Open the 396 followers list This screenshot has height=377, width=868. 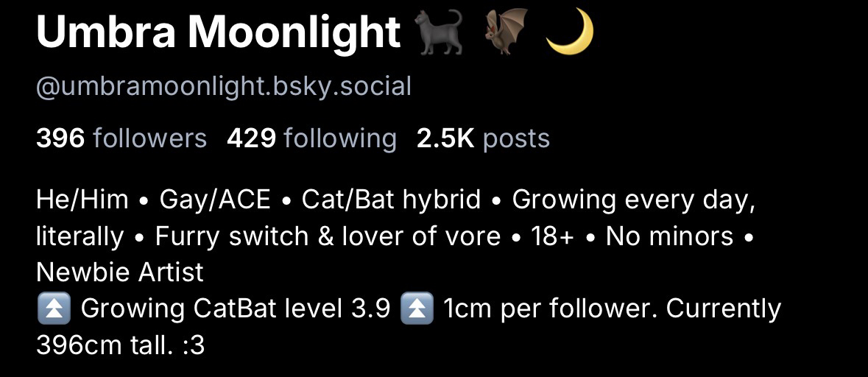121,138
